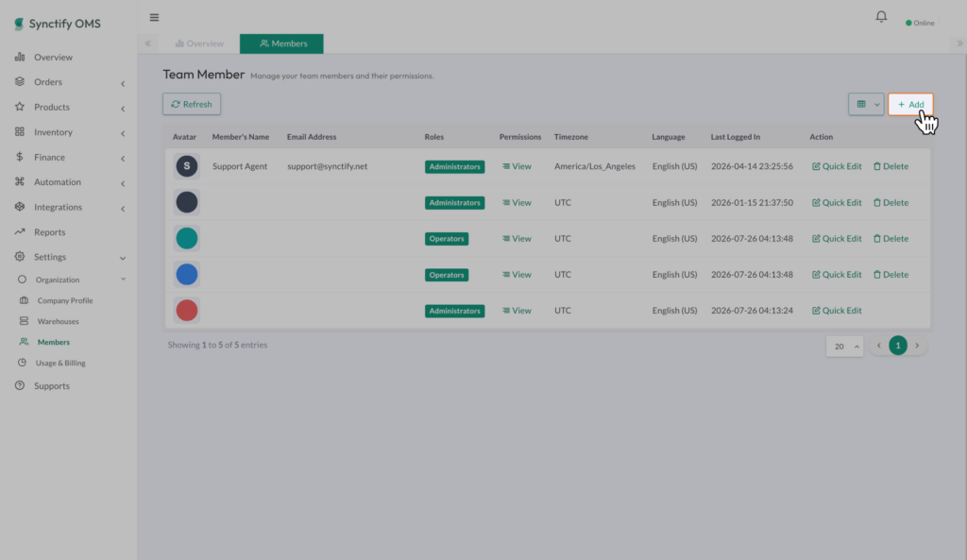Click the Roles column header

[434, 137]
